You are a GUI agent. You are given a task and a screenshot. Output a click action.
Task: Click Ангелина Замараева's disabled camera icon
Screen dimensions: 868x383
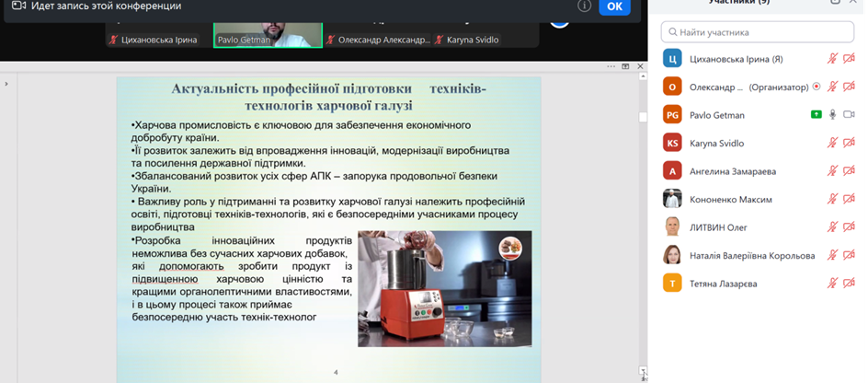pyautogui.click(x=849, y=171)
